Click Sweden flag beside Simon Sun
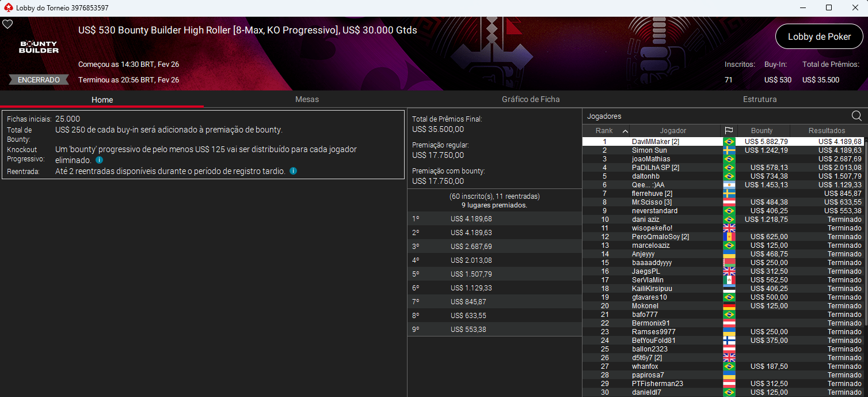 point(729,150)
